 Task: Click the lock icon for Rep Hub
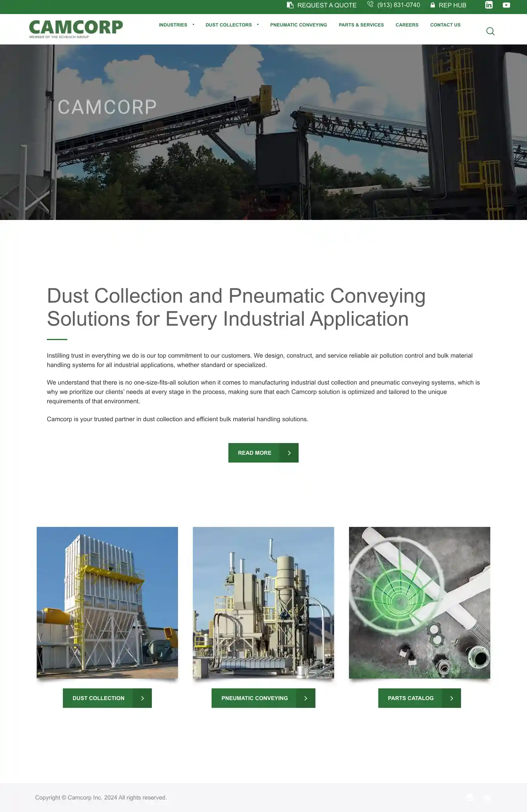click(x=433, y=5)
